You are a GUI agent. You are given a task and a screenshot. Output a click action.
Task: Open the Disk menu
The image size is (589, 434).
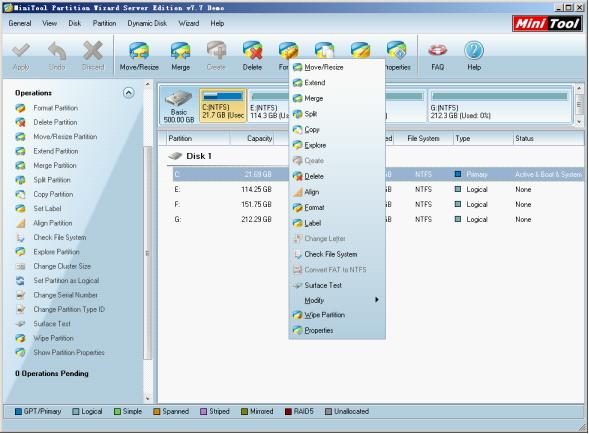click(75, 23)
